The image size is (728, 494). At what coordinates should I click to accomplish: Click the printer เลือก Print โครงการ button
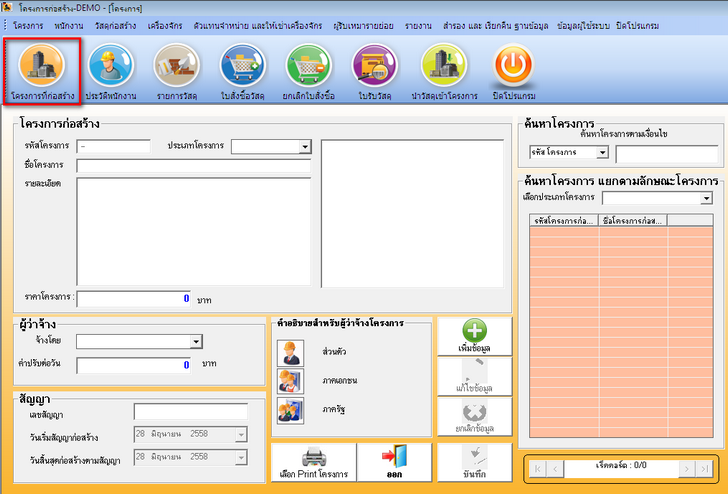click(x=314, y=462)
